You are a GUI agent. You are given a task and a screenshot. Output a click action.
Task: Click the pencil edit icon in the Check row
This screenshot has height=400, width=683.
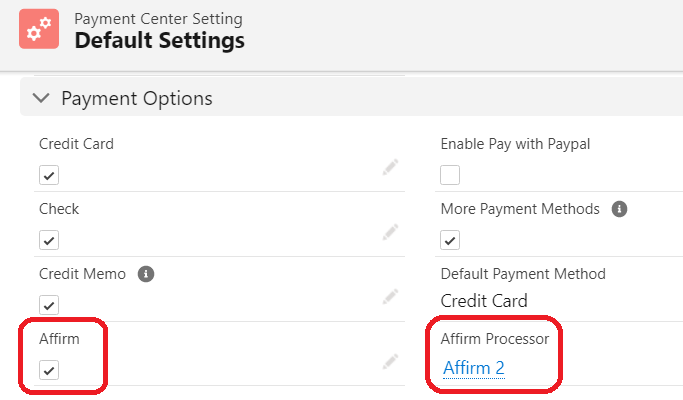[x=390, y=233]
